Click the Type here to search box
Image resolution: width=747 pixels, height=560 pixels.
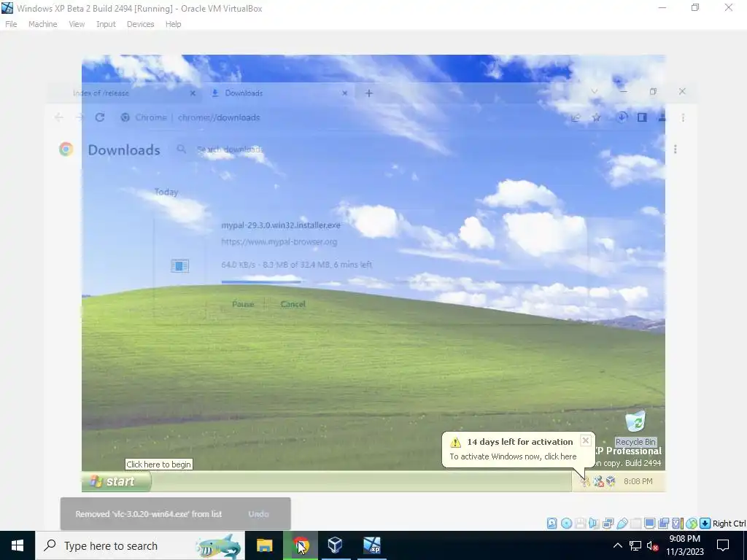click(x=139, y=545)
